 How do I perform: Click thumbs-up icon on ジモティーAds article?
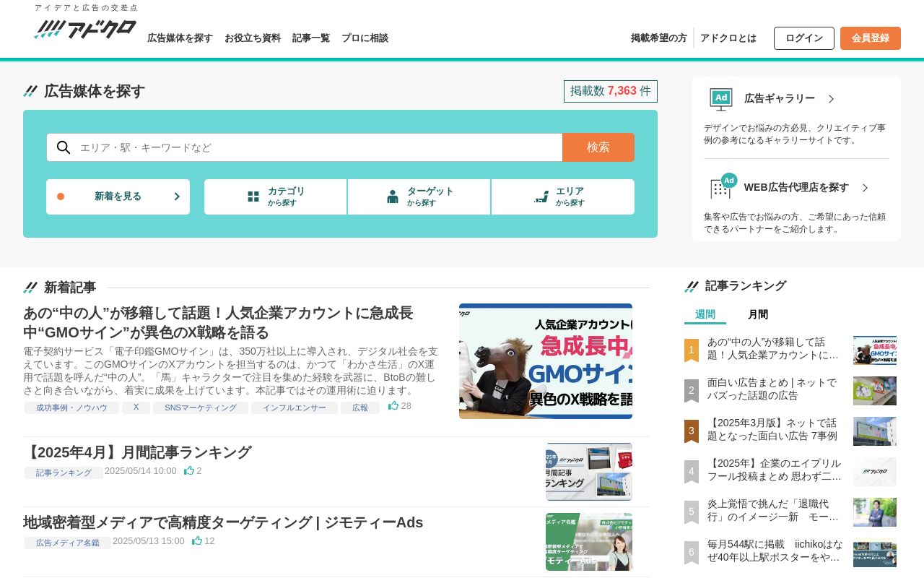pos(197,540)
